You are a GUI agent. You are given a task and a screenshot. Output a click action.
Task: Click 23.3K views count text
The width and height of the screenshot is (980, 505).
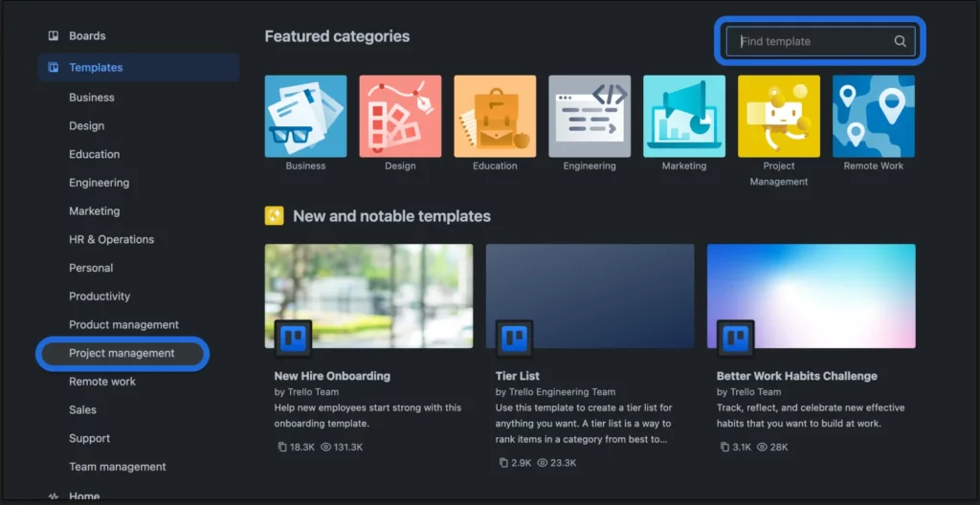(x=563, y=463)
